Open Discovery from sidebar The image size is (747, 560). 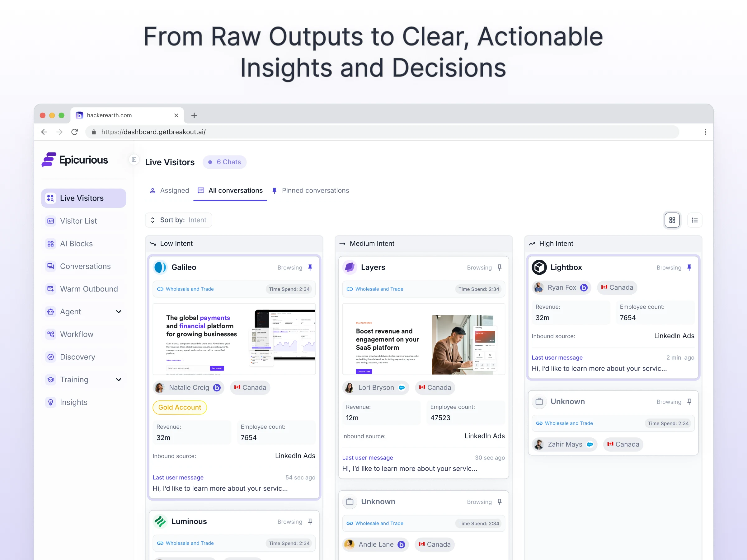(77, 357)
